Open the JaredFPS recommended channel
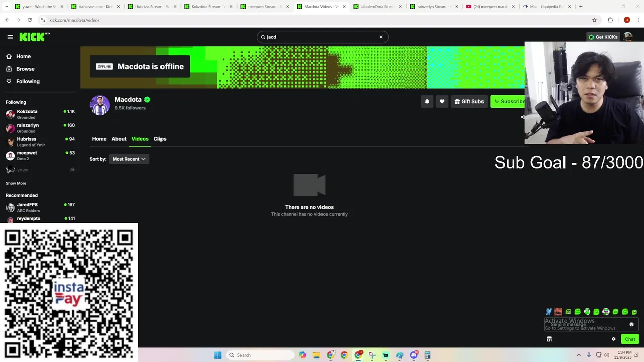Image resolution: width=644 pixels, height=362 pixels. [x=40, y=207]
